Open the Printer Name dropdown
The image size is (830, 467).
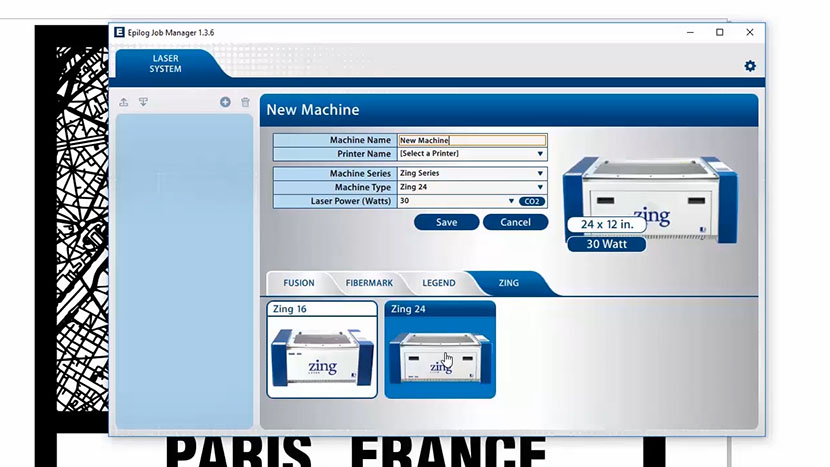[472, 154]
